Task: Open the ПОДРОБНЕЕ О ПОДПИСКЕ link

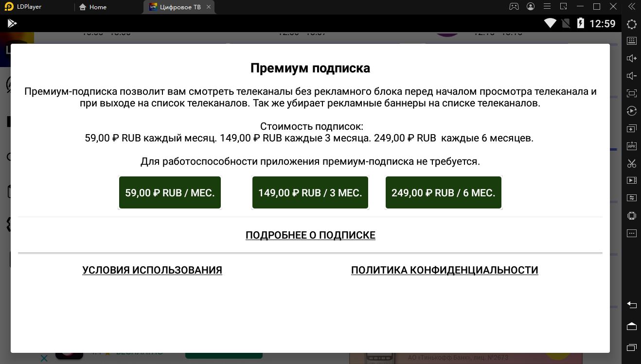Action: 310,235
